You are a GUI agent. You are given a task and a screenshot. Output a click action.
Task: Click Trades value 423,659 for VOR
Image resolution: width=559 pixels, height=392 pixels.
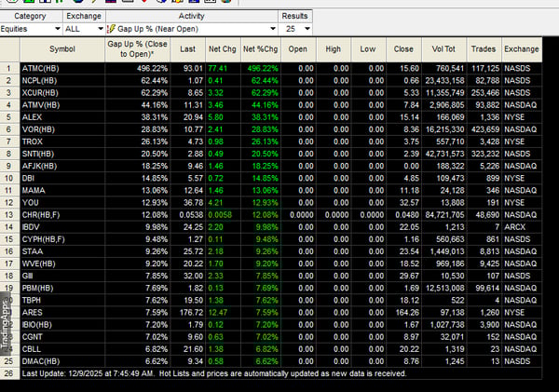click(485, 129)
